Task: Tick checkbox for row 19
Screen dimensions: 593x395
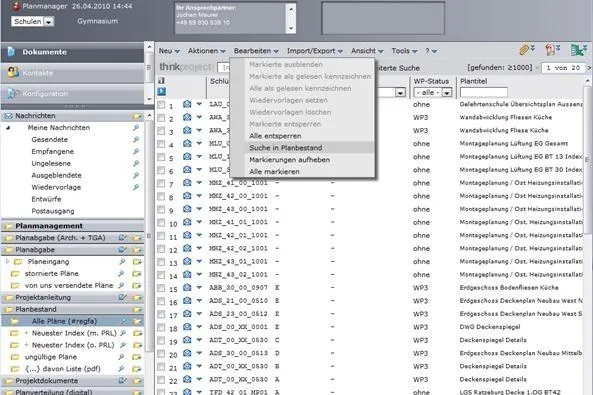Action: pos(161,341)
